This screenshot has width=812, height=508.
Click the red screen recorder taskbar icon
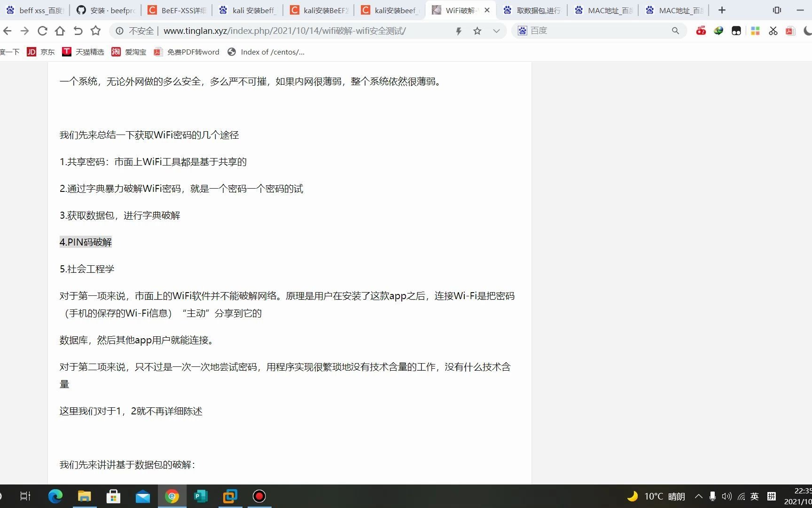259,496
